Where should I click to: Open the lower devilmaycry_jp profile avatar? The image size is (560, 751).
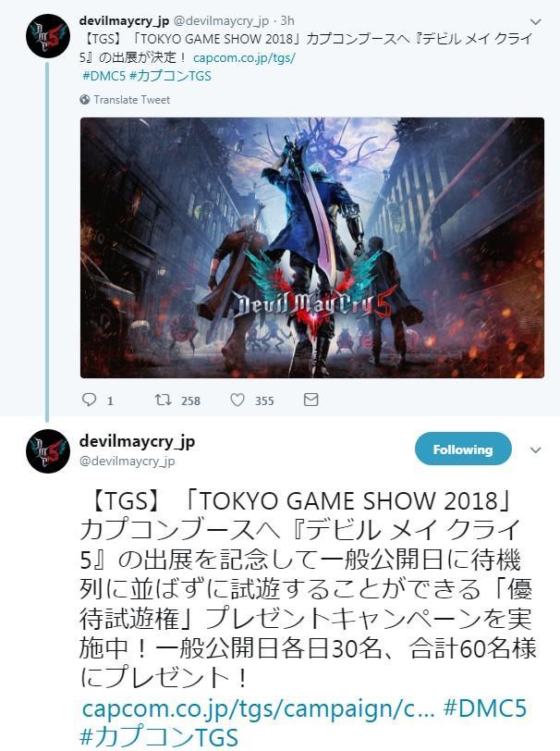[x=48, y=451]
